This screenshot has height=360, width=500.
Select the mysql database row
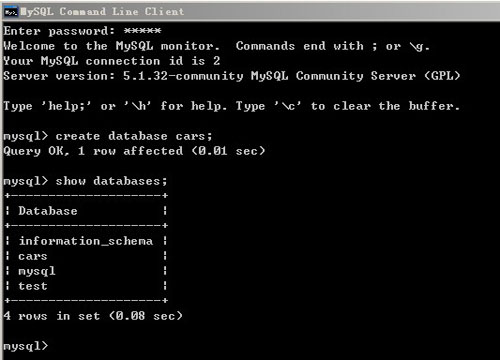click(86, 271)
